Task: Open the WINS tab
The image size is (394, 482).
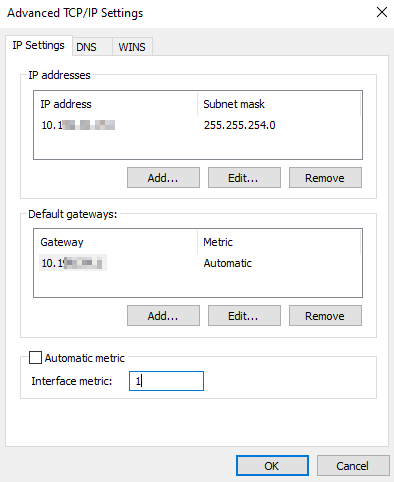Action: click(132, 47)
